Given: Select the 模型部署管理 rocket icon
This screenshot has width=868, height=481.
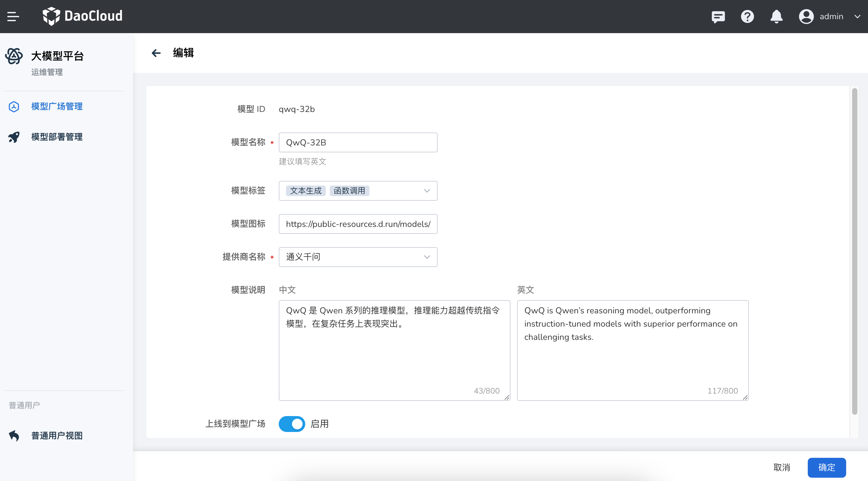Looking at the screenshot, I should [x=14, y=137].
